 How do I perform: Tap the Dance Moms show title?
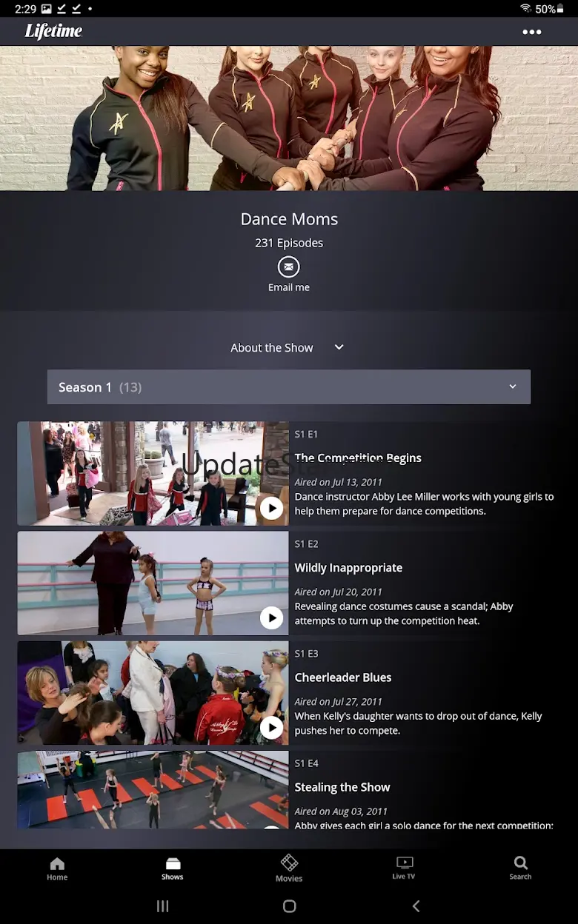pyautogui.click(x=289, y=219)
